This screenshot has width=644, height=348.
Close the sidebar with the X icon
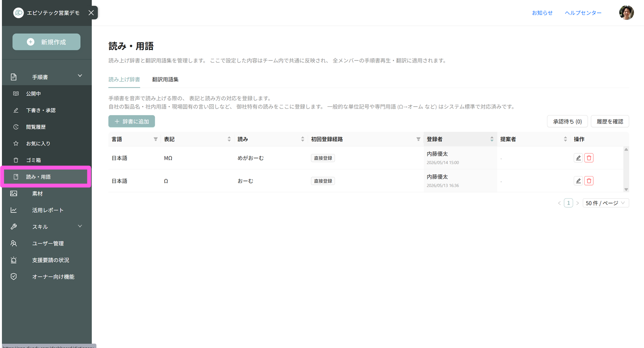click(91, 13)
